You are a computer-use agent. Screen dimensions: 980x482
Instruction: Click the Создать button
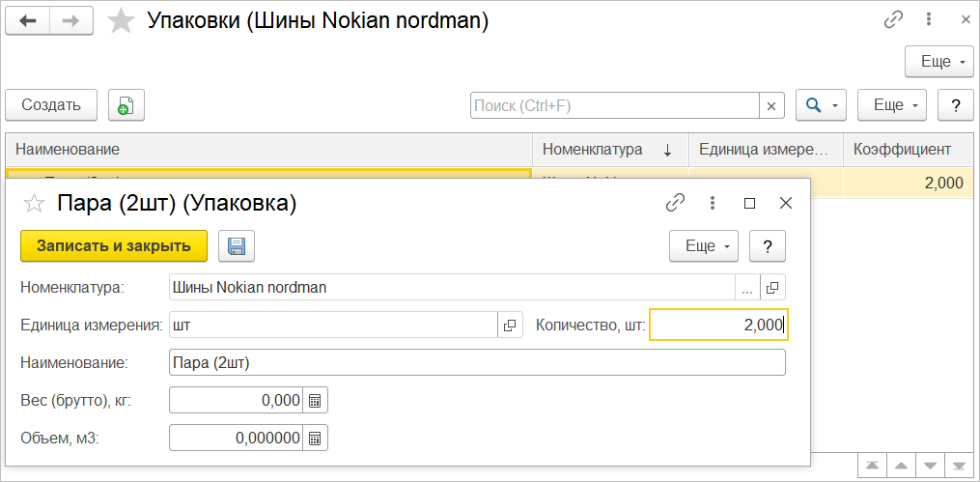pyautogui.click(x=51, y=105)
